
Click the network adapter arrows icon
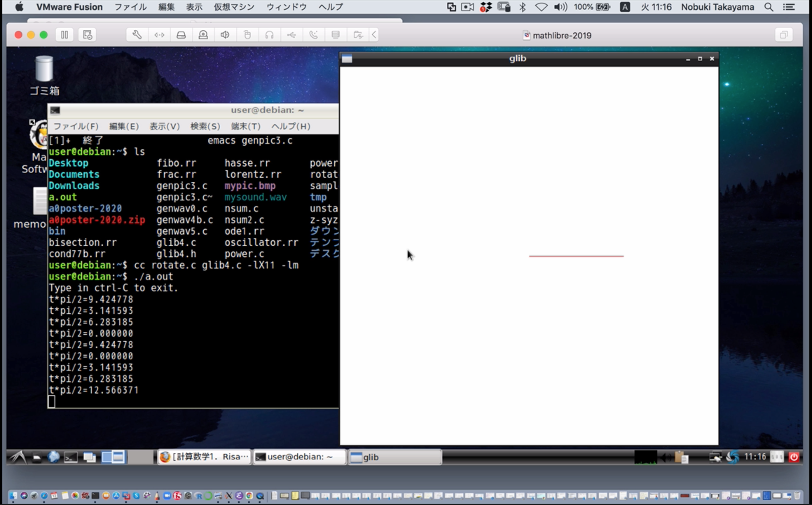159,35
